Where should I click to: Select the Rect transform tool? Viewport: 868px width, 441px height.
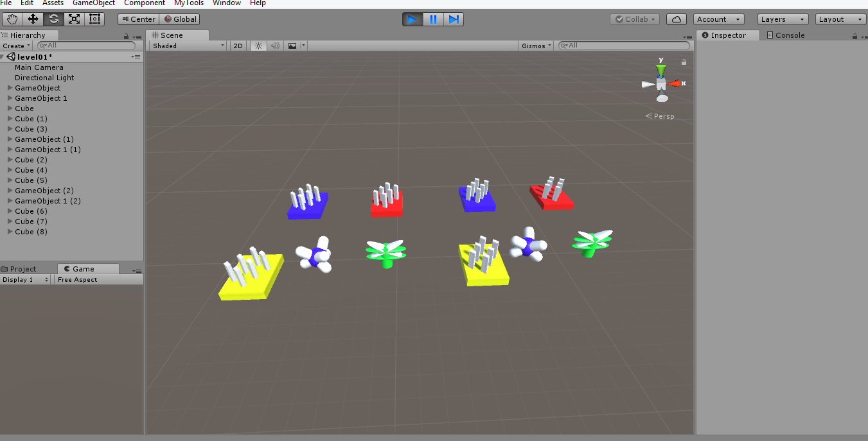tap(94, 19)
